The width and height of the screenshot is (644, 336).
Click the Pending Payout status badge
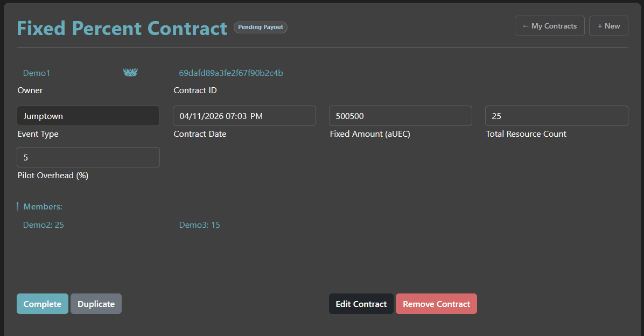click(x=261, y=27)
